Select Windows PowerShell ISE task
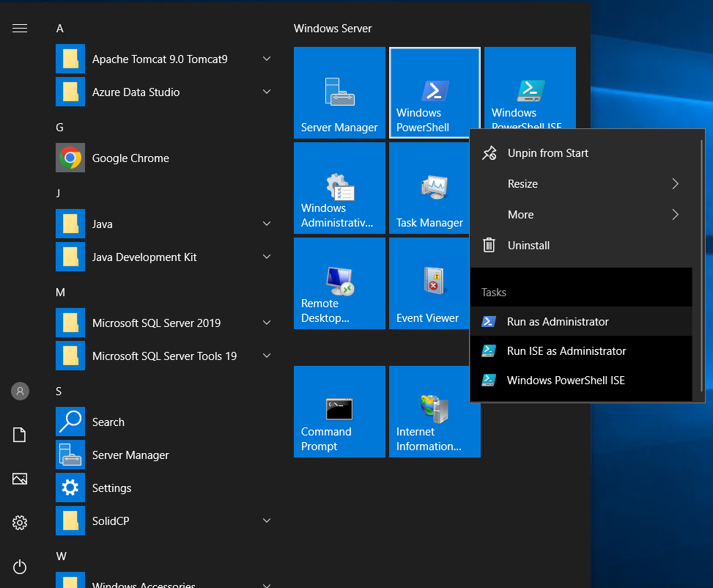Image resolution: width=713 pixels, height=588 pixels. (x=581, y=380)
